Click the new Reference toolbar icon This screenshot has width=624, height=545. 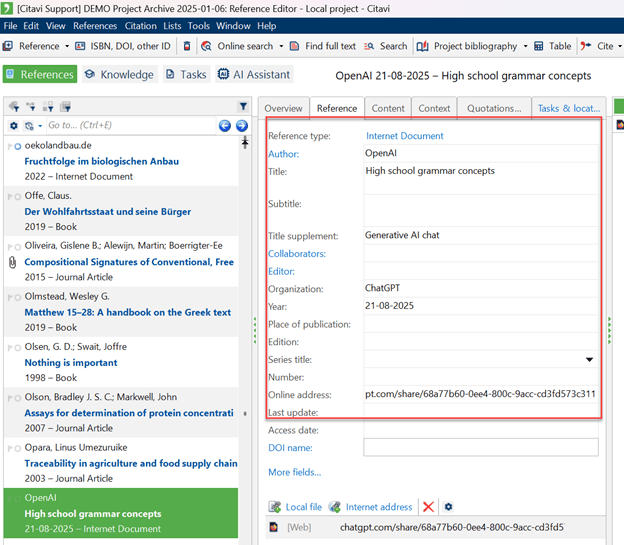pyautogui.click(x=8, y=46)
